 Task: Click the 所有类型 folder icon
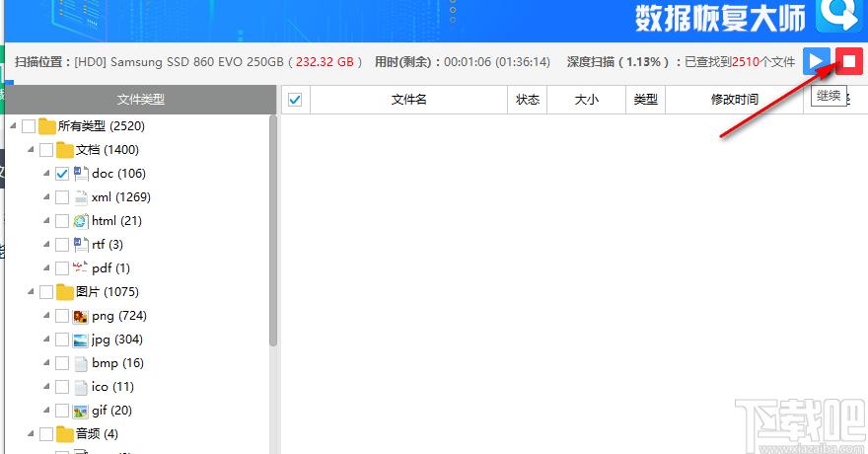(x=47, y=126)
